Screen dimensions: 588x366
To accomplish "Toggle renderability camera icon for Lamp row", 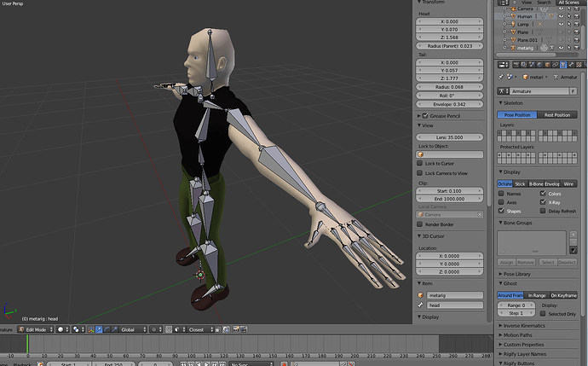I will click(576, 24).
